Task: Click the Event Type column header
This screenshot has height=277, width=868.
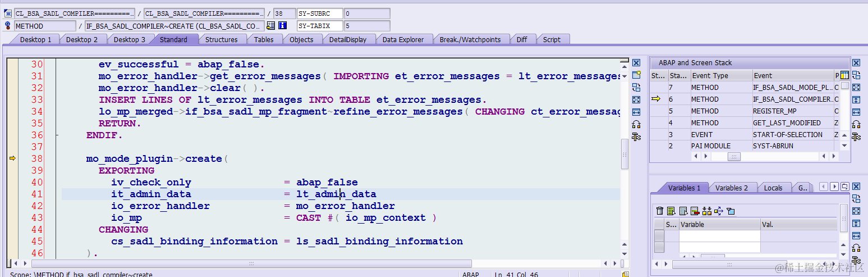Action: coord(720,76)
